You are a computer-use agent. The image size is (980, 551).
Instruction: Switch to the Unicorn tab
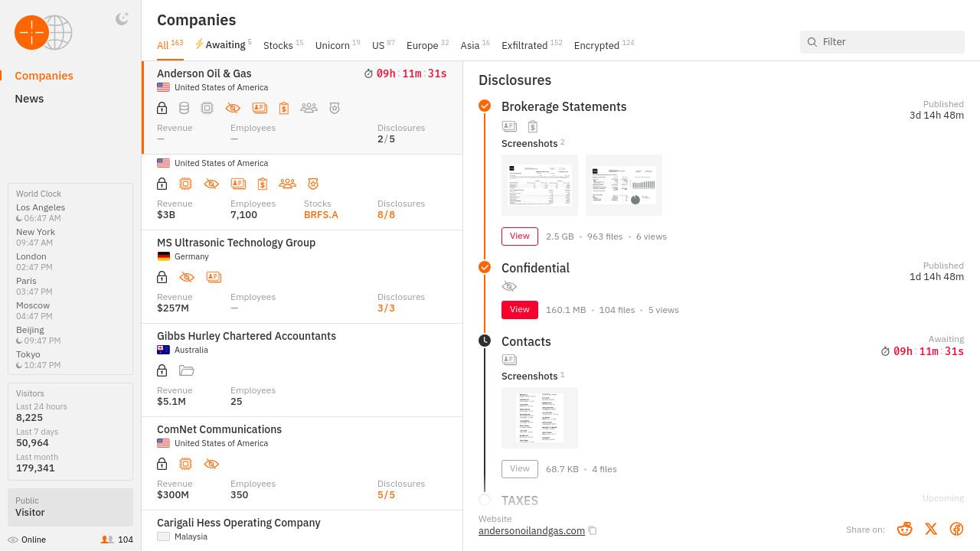pos(332,46)
